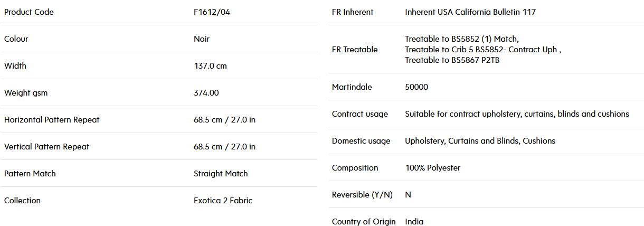Click the Contract usage description text

[517, 114]
